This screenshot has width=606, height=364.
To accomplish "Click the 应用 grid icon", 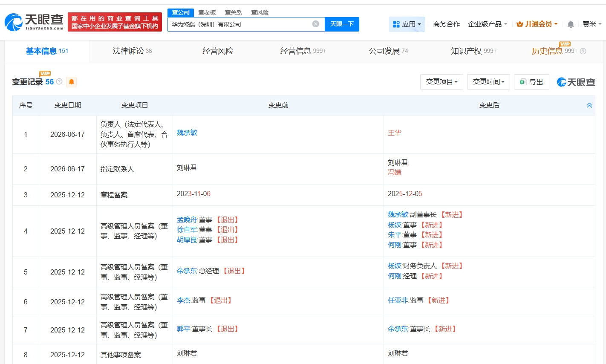I will click(396, 24).
